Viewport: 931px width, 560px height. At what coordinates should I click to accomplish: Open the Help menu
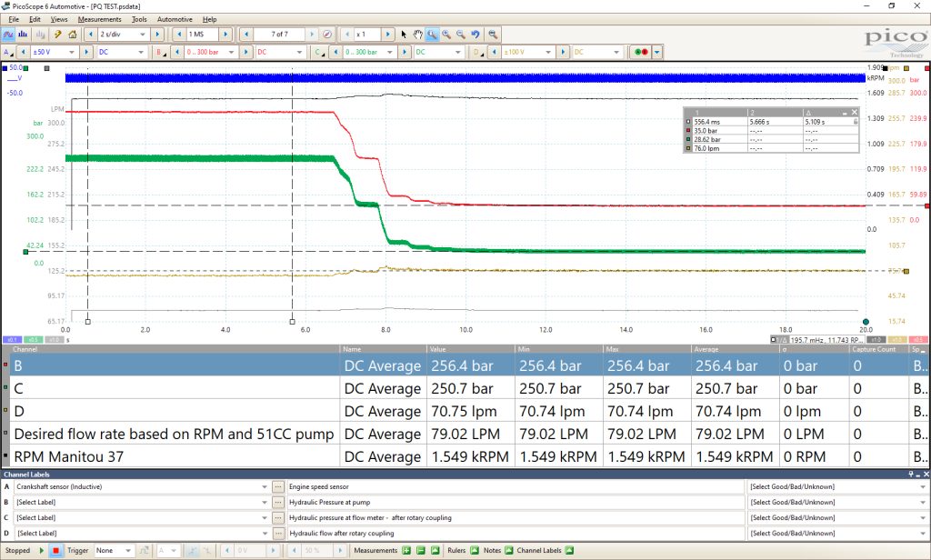point(210,19)
